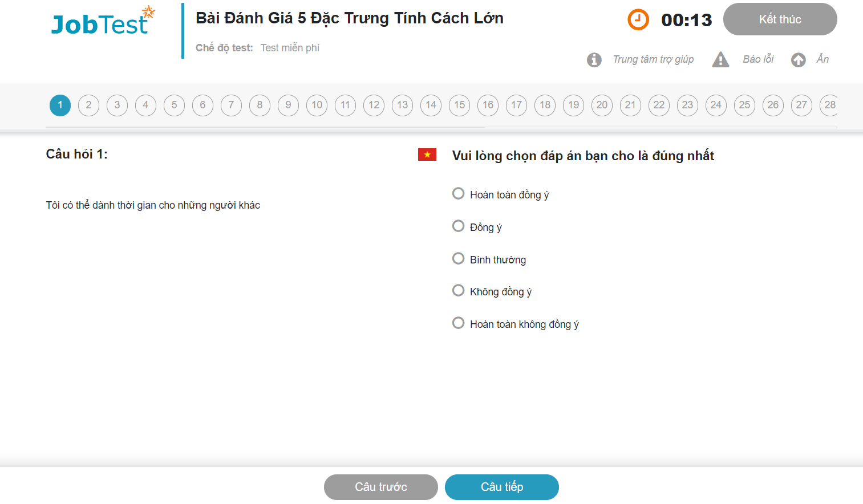Jump to question 5 in navigator

coord(174,105)
